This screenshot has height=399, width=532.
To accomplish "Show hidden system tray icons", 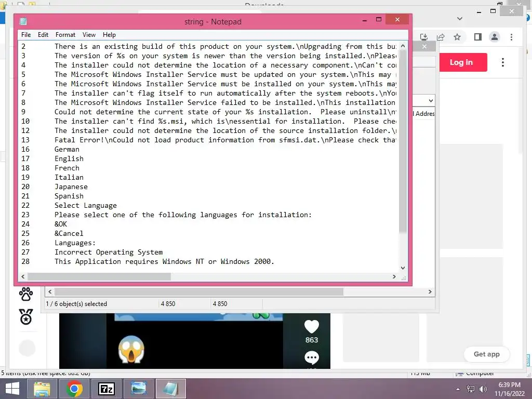I will pyautogui.click(x=458, y=389).
